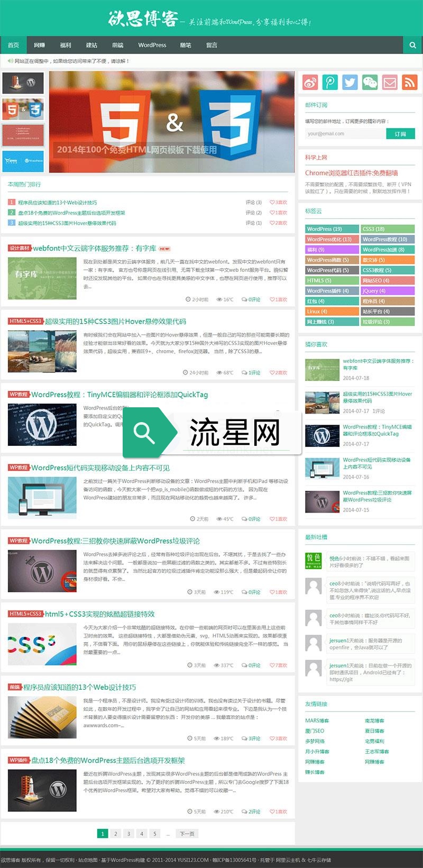Select the CSS3 (18) tag
423x868 pixels.
pyautogui.click(x=388, y=229)
